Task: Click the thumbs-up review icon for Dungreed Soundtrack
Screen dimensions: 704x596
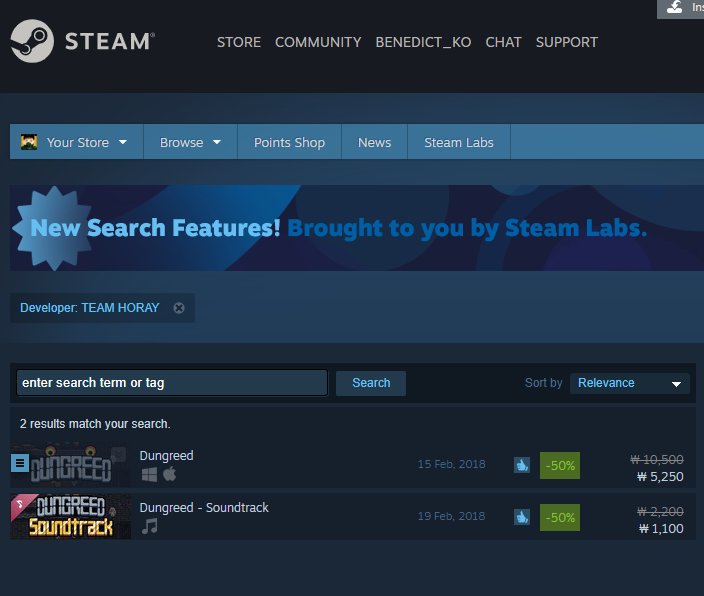Action: (522, 517)
